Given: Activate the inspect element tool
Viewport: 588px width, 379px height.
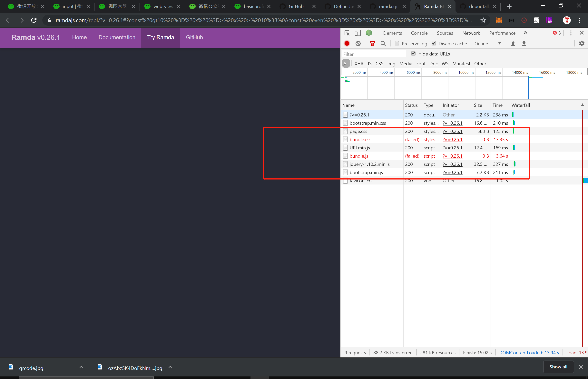Looking at the screenshot, I should pos(347,33).
